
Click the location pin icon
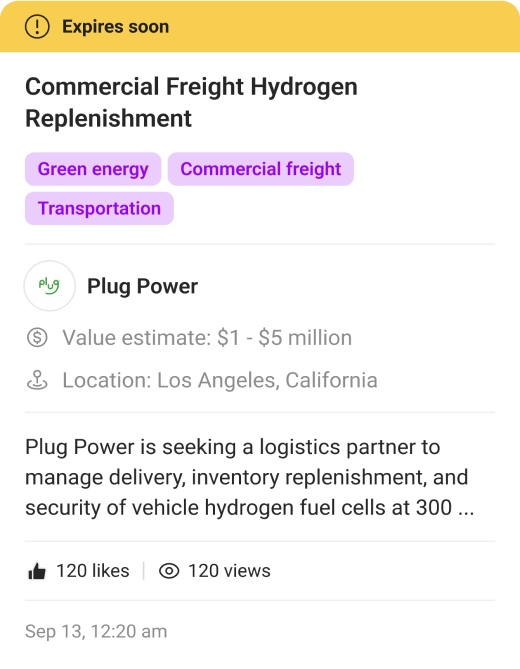37,380
